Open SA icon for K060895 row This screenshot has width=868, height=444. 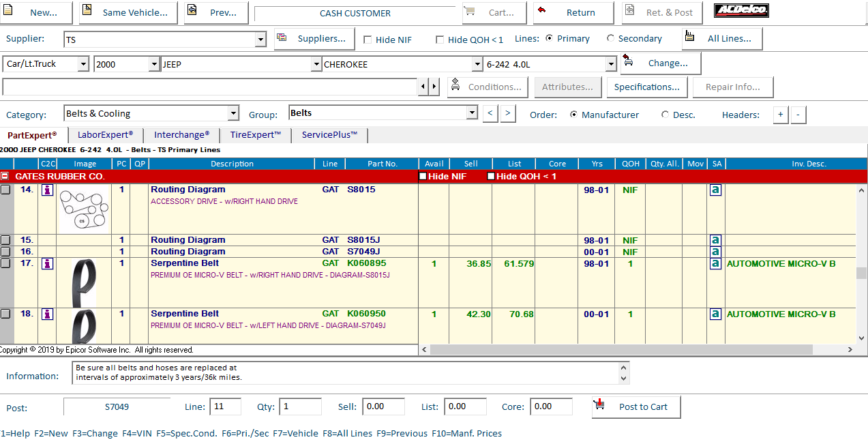coord(715,264)
